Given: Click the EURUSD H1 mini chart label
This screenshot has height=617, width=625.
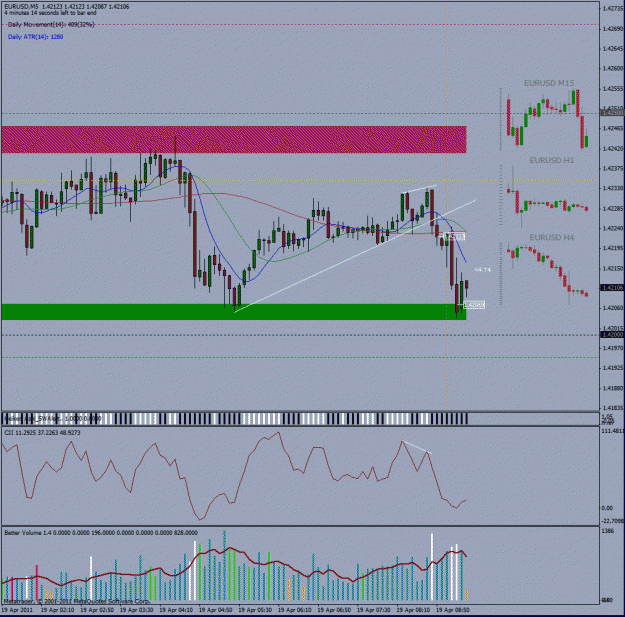Looking at the screenshot, I should [x=552, y=160].
